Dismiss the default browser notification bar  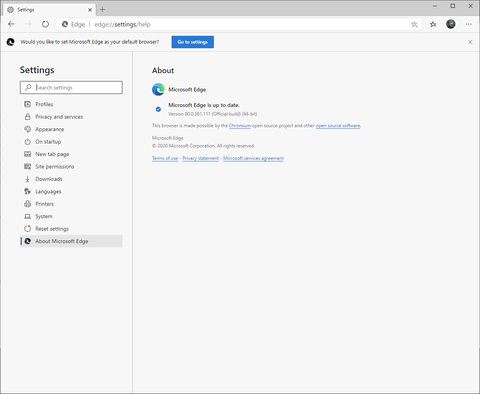point(470,42)
